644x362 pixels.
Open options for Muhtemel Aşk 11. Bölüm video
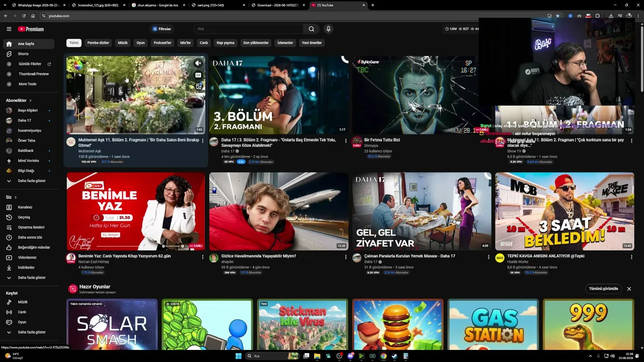[x=203, y=141]
